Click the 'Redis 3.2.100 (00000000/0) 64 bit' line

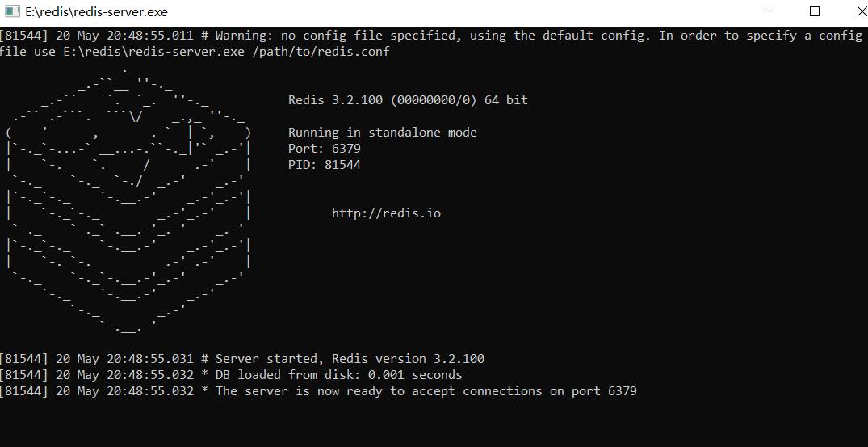(408, 100)
